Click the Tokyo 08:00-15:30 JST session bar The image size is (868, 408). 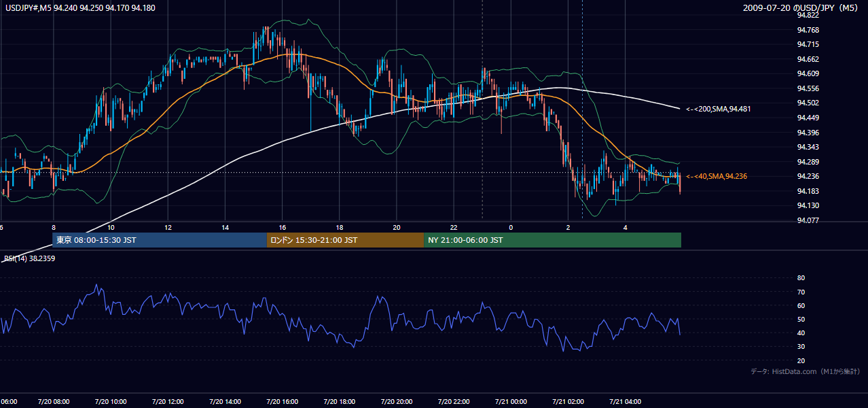pos(160,240)
